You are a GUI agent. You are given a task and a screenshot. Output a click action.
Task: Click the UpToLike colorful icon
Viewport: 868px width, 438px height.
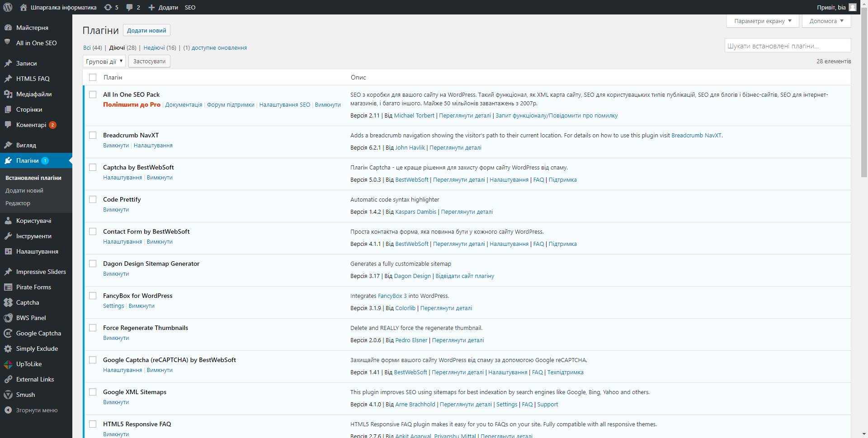[8, 364]
